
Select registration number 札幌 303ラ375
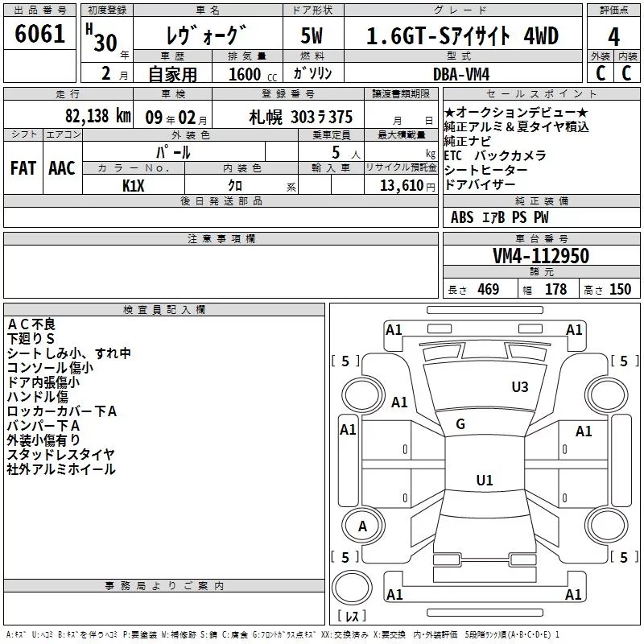pos(300,118)
